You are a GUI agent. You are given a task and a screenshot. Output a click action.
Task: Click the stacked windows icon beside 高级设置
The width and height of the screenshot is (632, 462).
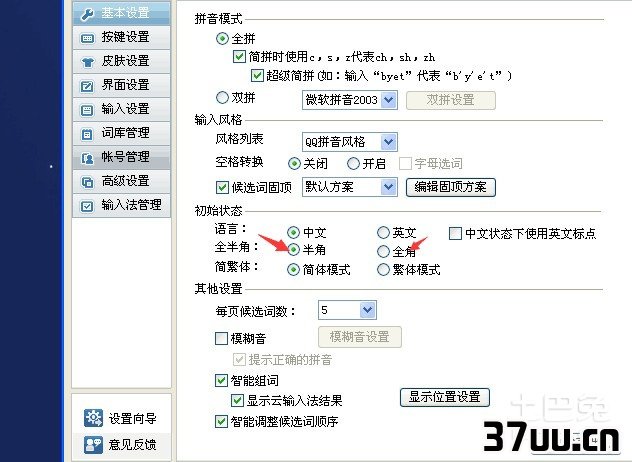click(87, 182)
